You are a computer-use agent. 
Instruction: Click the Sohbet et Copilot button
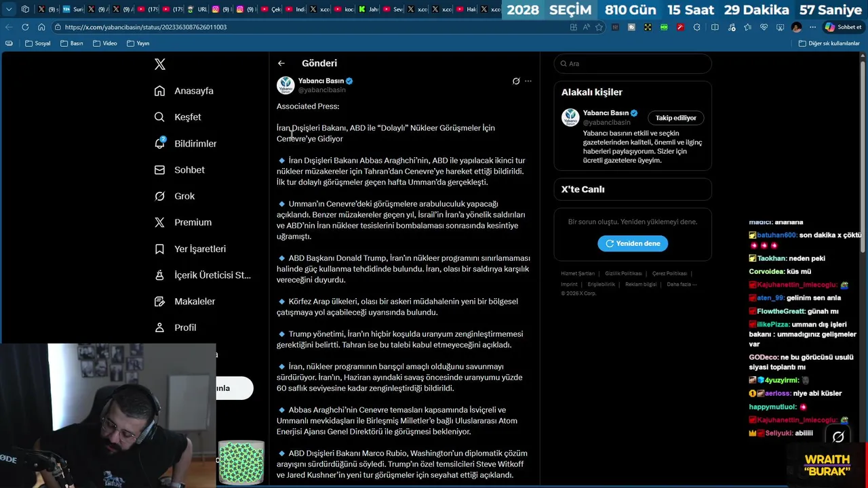coord(844,27)
